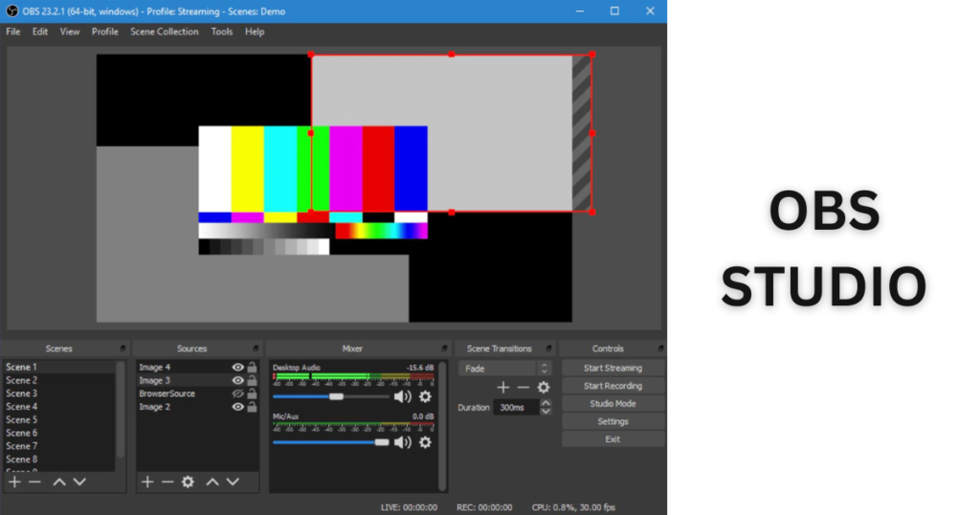The height and width of the screenshot is (515, 980).
Task: Undock the Mixer panel
Action: pyautogui.click(x=444, y=348)
